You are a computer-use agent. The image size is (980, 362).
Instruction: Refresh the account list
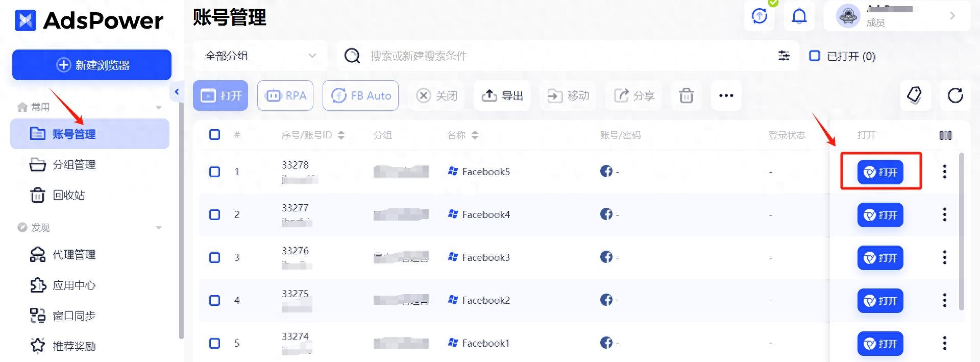(955, 95)
